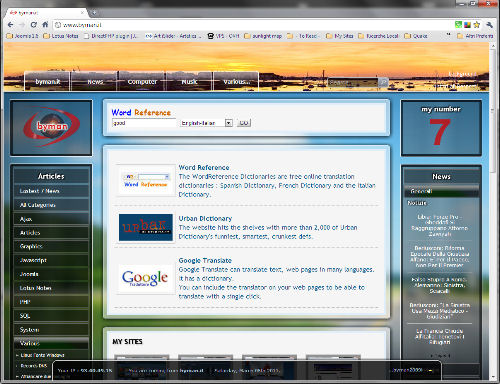The width and height of the screenshot is (500, 384).
Task: Select the Music navigation tab
Action: point(189,82)
